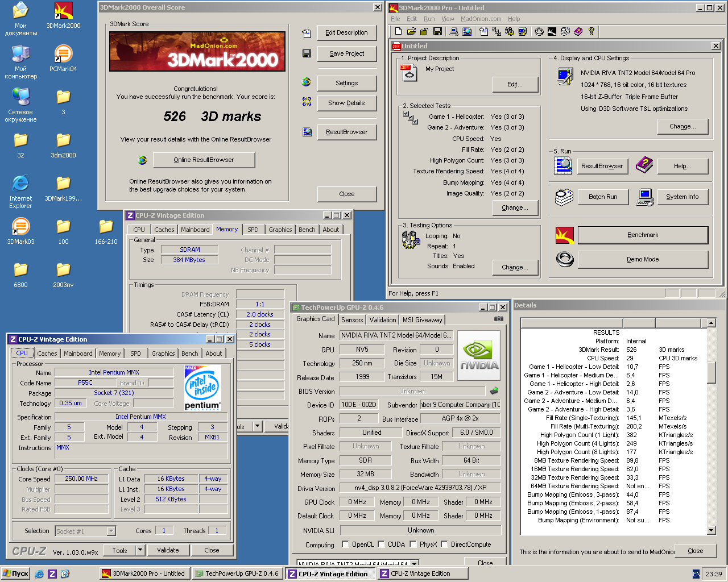Enable the PhysX checkbox in GPU-Z
The height and width of the screenshot is (582, 728).
(413, 544)
